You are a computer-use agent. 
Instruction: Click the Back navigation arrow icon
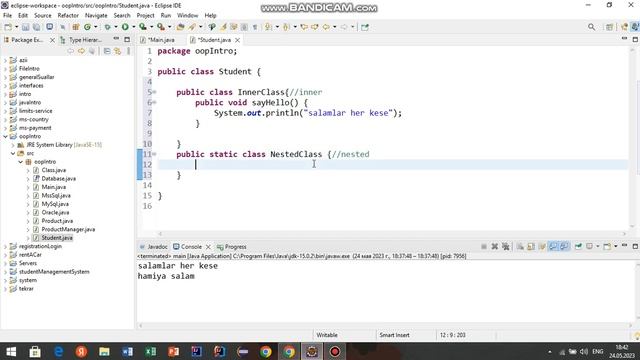pyautogui.click(x=326, y=27)
